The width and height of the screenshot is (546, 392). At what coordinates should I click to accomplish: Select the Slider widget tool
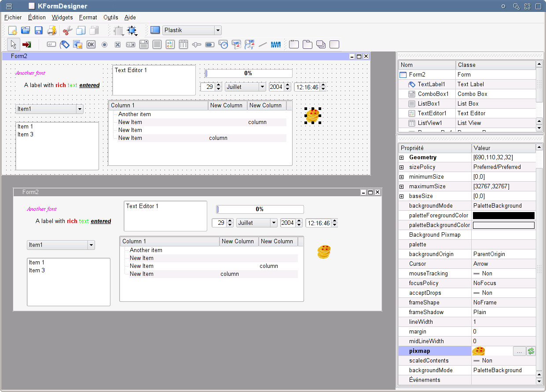[197, 44]
